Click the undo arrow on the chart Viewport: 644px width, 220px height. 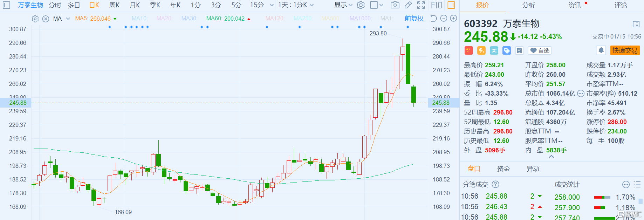(433, 18)
